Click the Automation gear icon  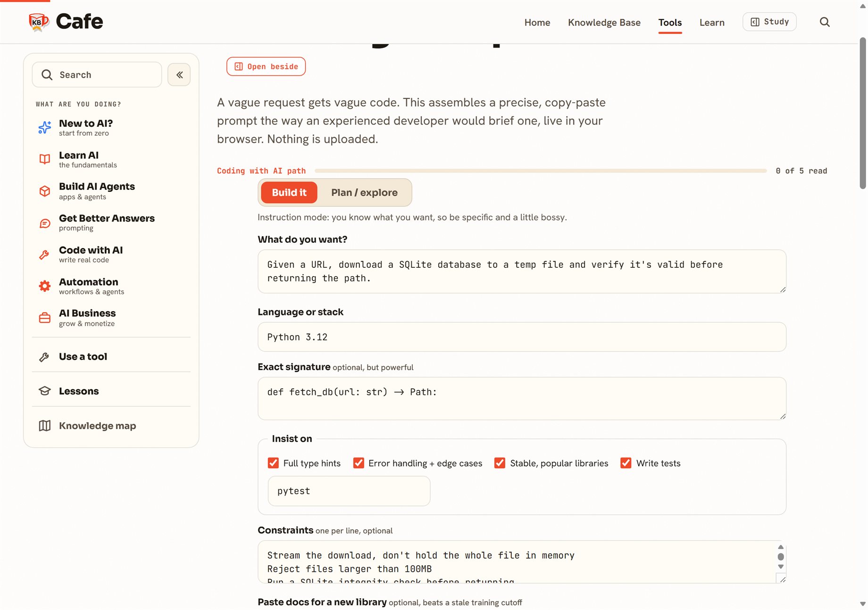pos(45,286)
